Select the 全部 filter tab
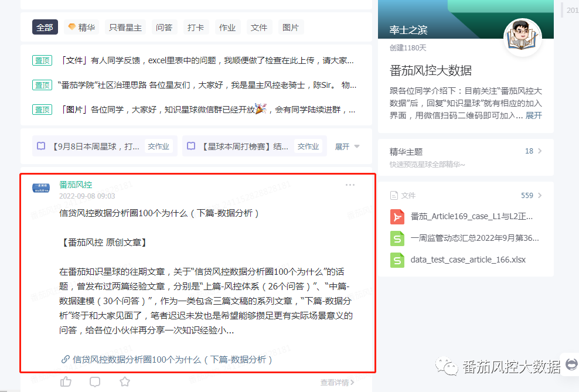This screenshot has height=392, width=579. (45, 27)
